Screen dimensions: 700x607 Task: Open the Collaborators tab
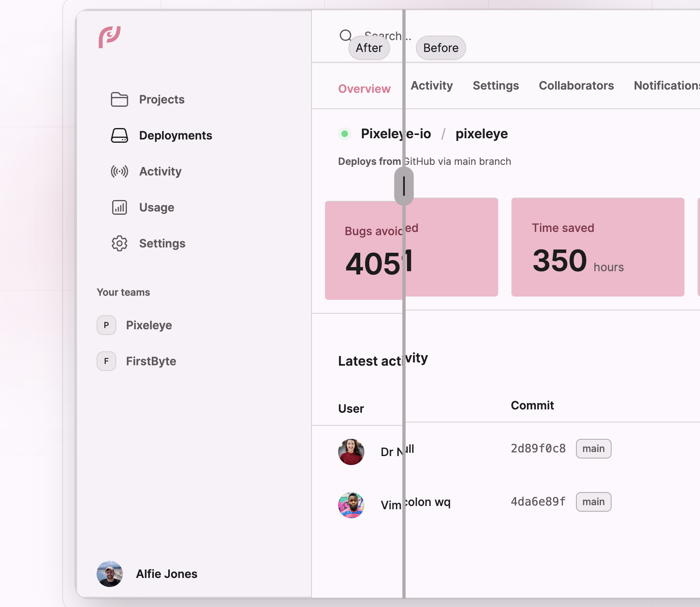click(576, 85)
